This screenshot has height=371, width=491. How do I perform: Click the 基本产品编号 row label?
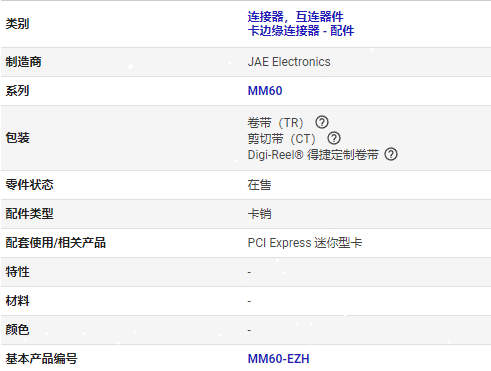pyautogui.click(x=41, y=359)
